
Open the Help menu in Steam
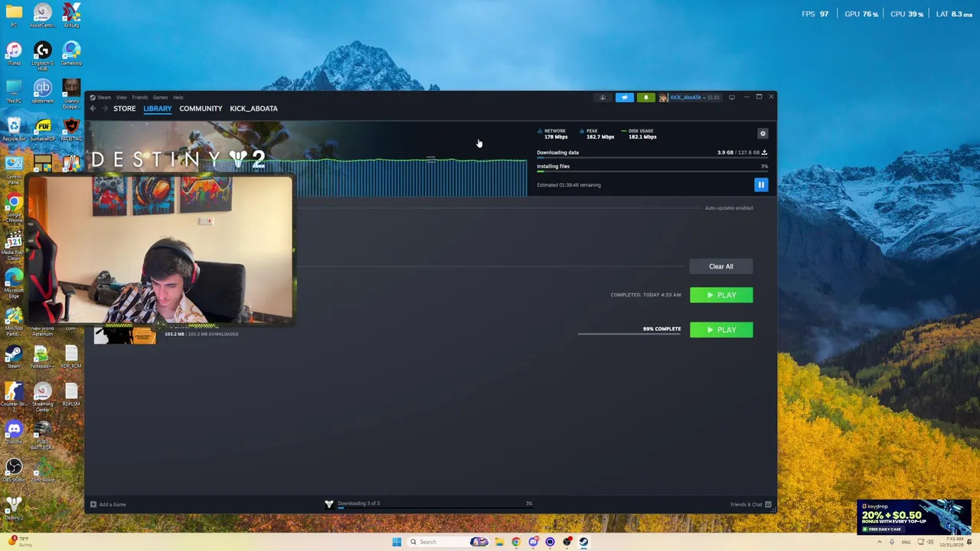(x=178, y=97)
